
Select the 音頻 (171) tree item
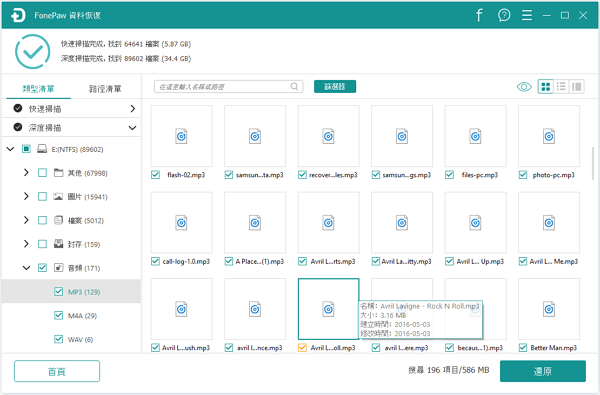[x=71, y=268]
